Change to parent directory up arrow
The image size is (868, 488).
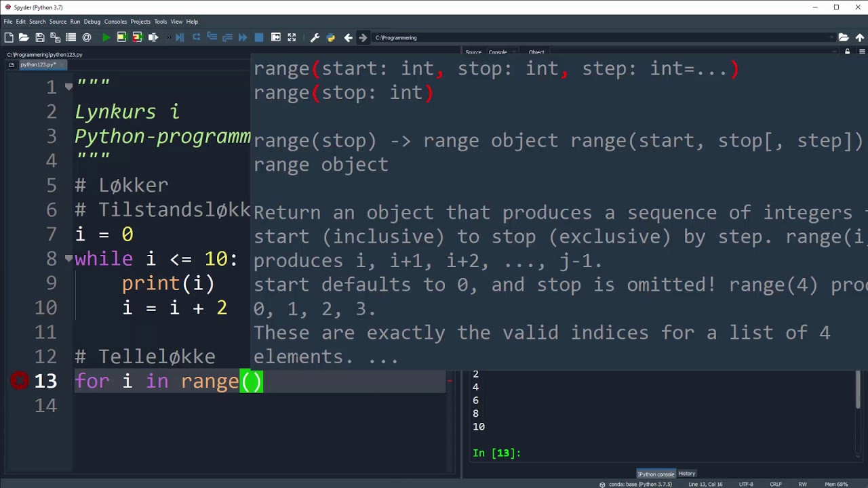pyautogui.click(x=860, y=37)
